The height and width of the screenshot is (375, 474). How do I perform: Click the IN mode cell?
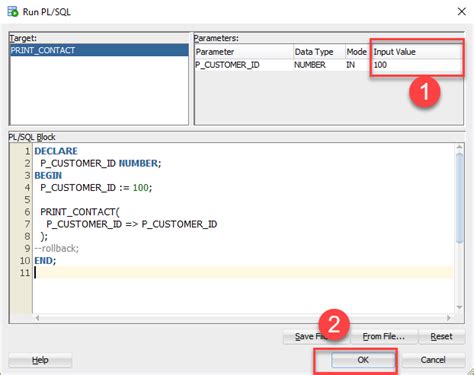(357, 65)
